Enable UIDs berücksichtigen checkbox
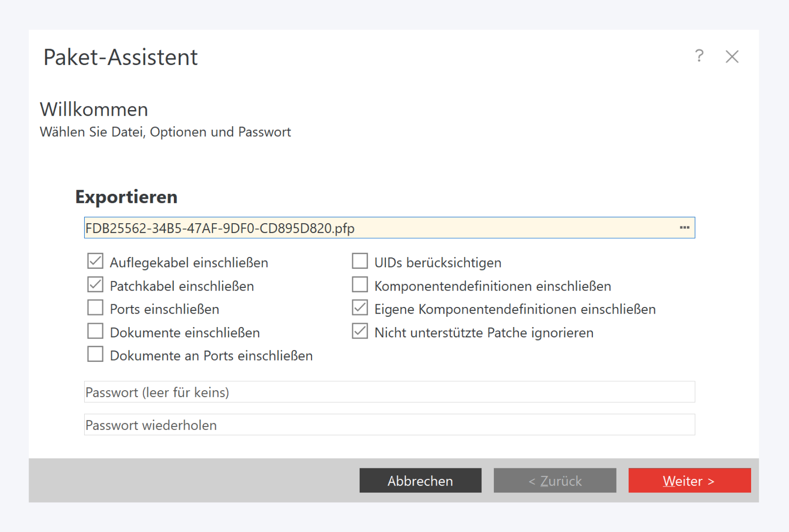The image size is (789, 532). pos(360,261)
